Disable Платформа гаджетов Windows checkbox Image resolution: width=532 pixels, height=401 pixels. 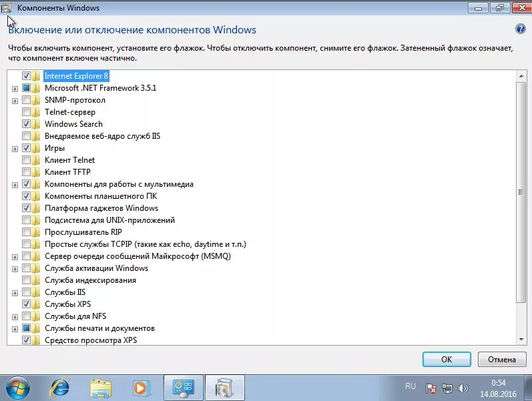tap(26, 208)
